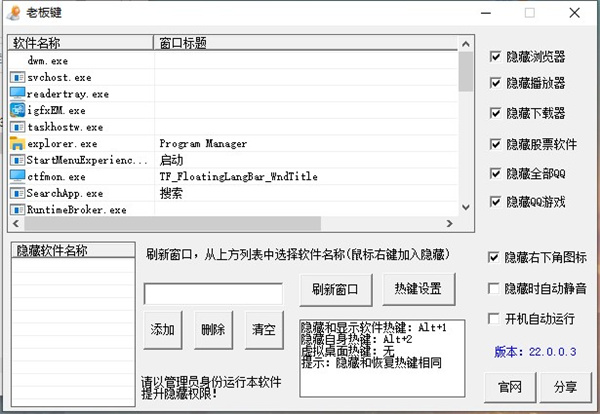Toggle 隐藏下载器 checkbox

pos(495,113)
